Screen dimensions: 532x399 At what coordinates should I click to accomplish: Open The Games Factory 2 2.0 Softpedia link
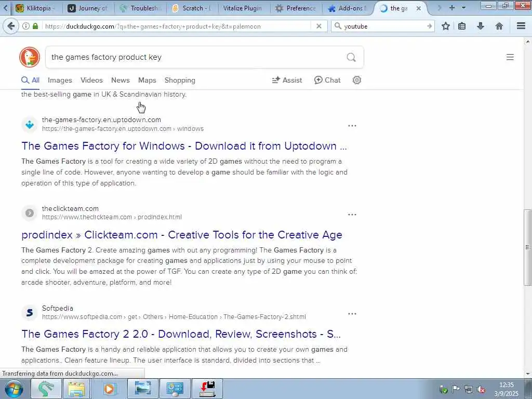(181, 334)
